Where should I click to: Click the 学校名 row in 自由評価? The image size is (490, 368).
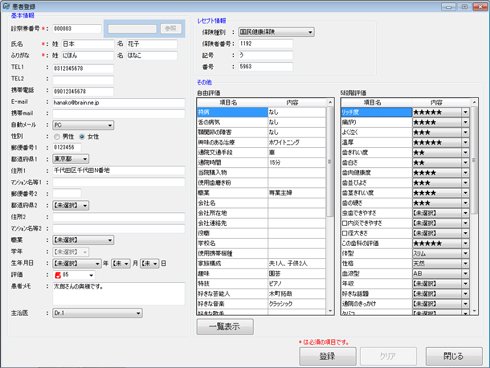[261, 243]
